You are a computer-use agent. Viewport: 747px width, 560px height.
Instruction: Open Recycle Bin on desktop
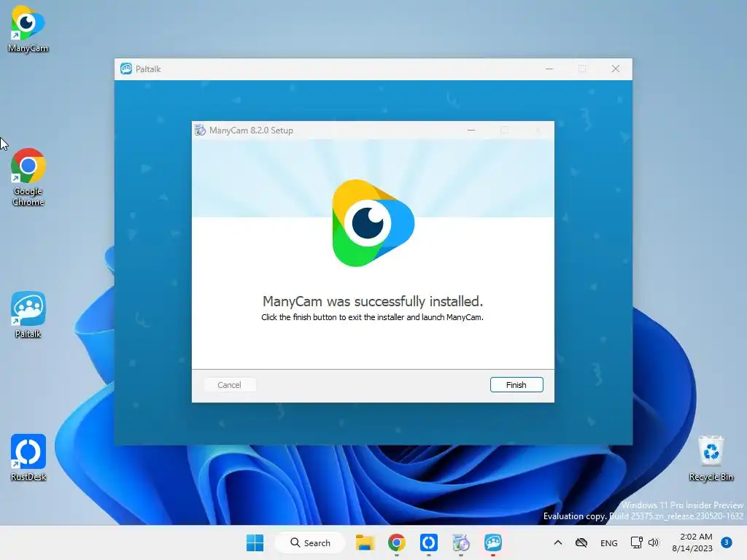click(711, 458)
